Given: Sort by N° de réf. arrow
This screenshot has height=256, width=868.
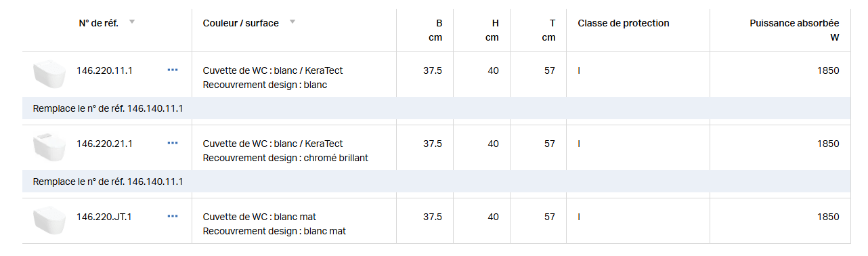Looking at the screenshot, I should click(x=132, y=22).
